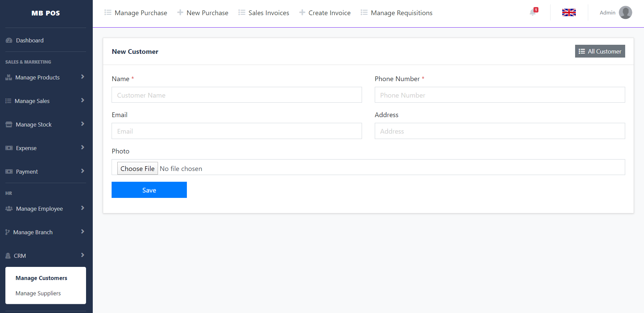Click the New Purchase plus icon
Image resolution: width=644 pixels, height=313 pixels.
click(180, 12)
